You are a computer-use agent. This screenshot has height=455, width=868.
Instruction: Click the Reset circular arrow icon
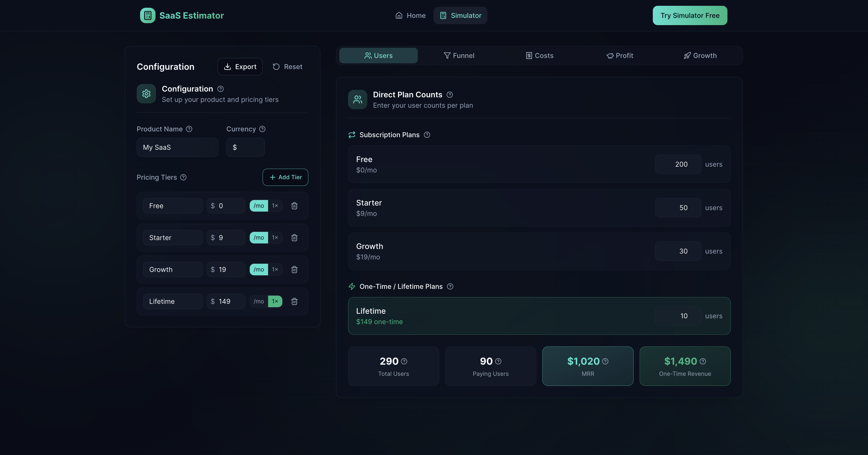[276, 66]
